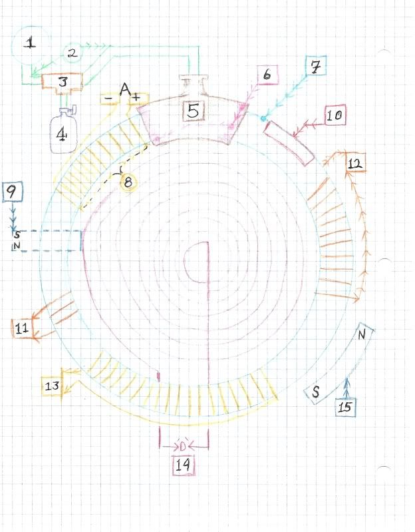The image size is (415, 532).
Task: Click the orange box labeled 11
Action: click(x=22, y=327)
